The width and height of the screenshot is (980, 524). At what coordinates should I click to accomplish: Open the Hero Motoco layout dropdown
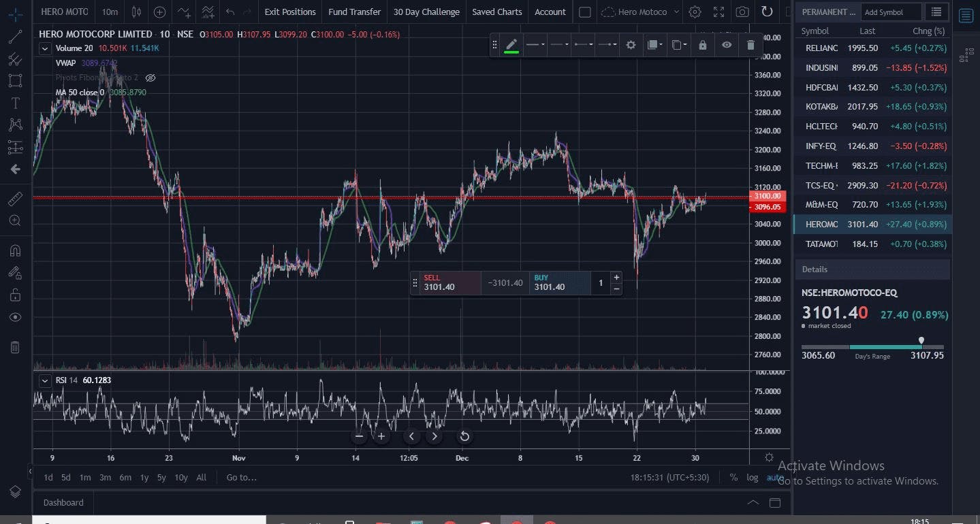(x=640, y=12)
